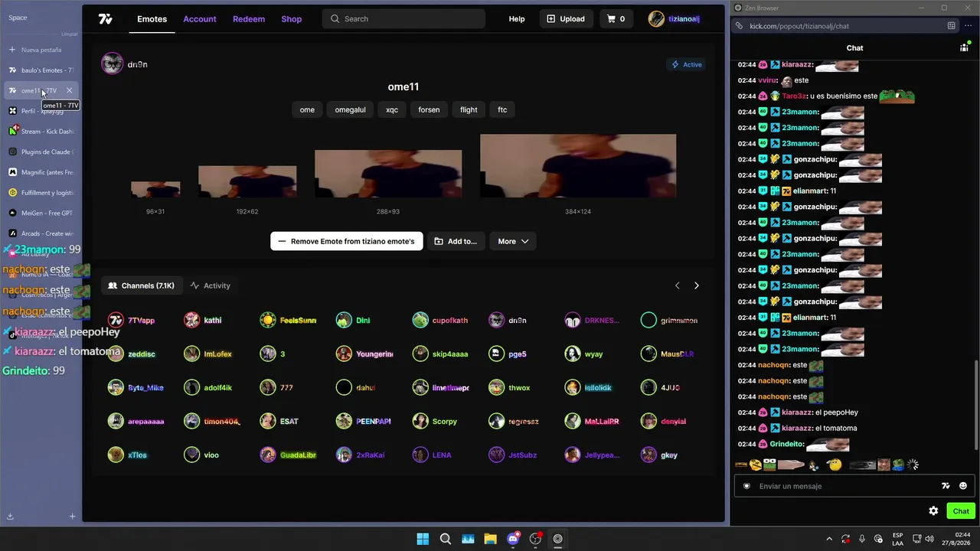This screenshot has width=980, height=551.
Task: Open the 7TV emote menu in chat input
Action: point(946,486)
